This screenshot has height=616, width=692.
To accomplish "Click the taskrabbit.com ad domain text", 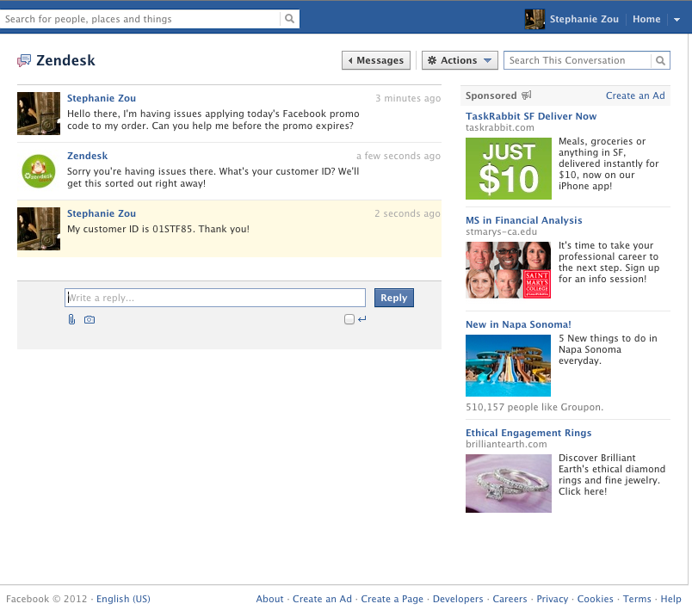I will (x=499, y=127).
